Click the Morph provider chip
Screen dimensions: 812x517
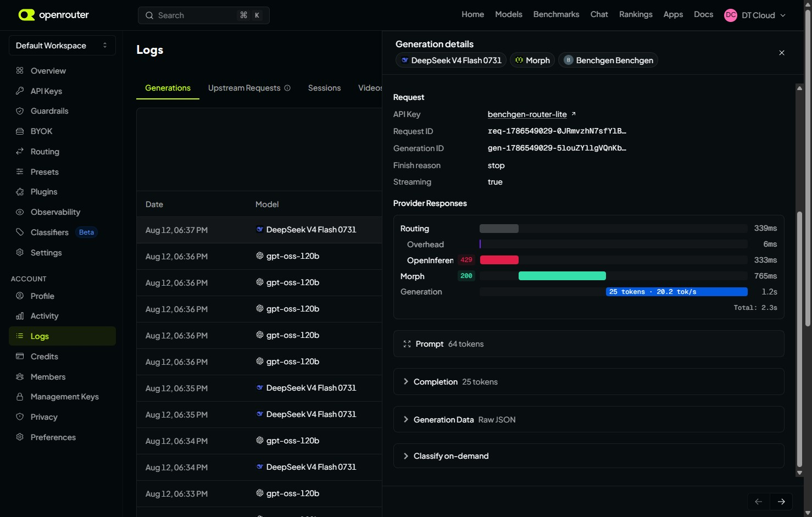532,60
